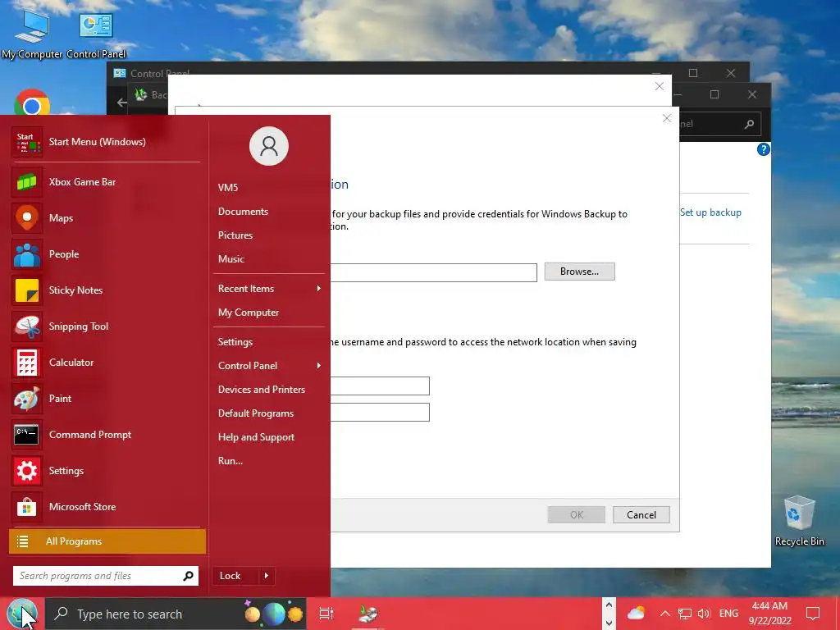Open the People app icon
This screenshot has height=630, width=840.
(27, 254)
